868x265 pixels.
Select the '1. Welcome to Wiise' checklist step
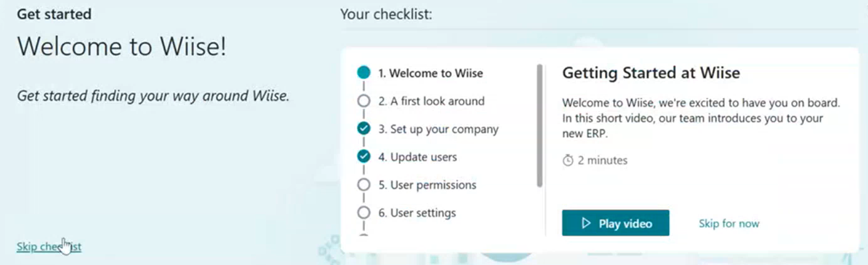point(430,73)
